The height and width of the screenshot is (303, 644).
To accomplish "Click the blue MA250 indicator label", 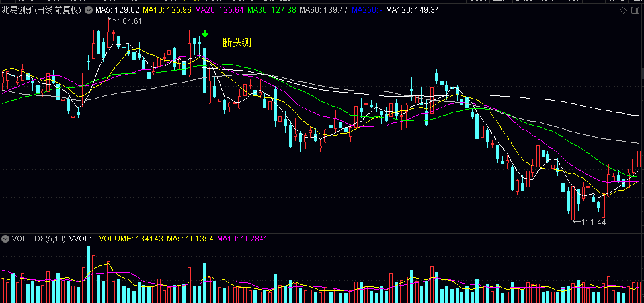I will point(367,10).
